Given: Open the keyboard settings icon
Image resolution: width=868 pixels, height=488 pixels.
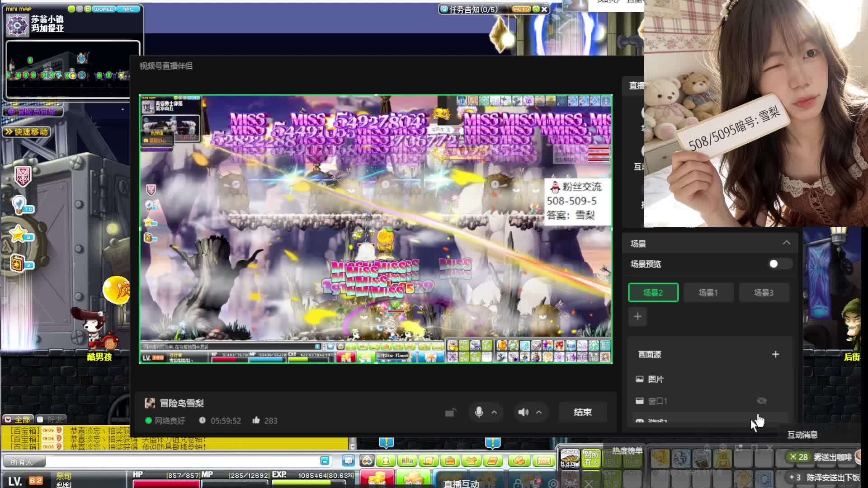Looking at the screenshot, I should 543,461.
